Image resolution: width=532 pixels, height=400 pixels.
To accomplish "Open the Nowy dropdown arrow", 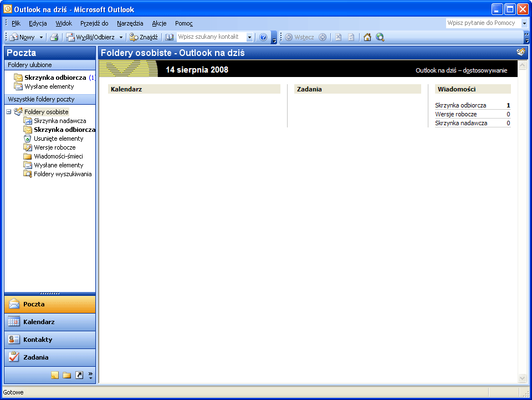I will (41, 37).
